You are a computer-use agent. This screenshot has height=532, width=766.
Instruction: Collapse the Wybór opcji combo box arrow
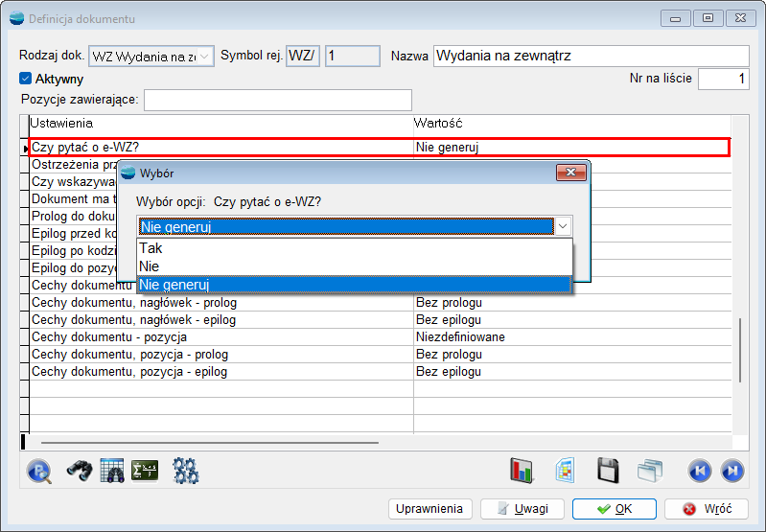563,226
